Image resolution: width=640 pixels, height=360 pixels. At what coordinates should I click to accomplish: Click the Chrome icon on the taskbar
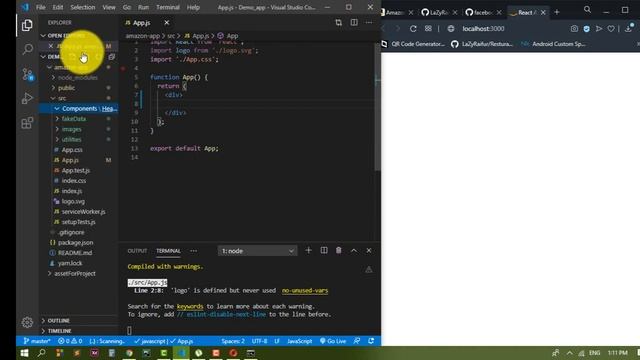pos(129,353)
